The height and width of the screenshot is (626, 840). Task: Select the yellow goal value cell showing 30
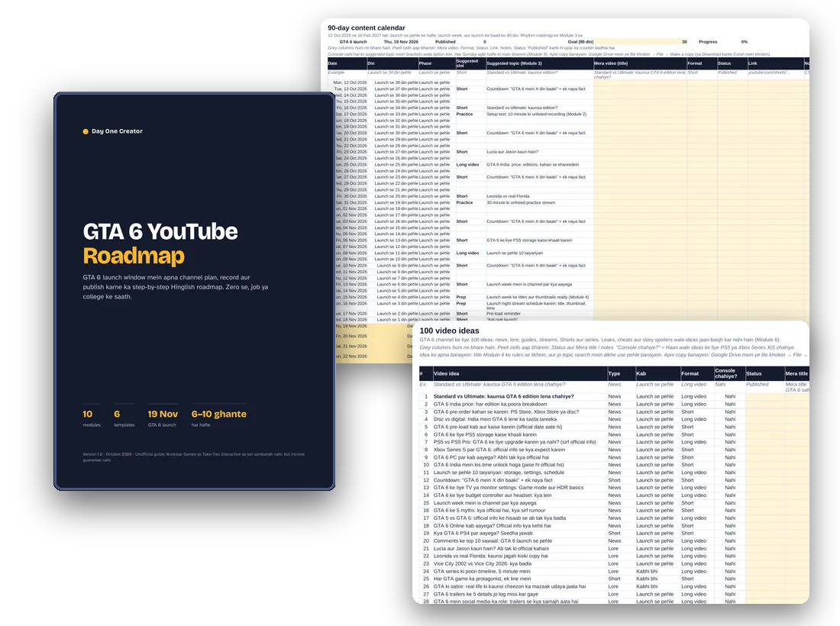641,42
